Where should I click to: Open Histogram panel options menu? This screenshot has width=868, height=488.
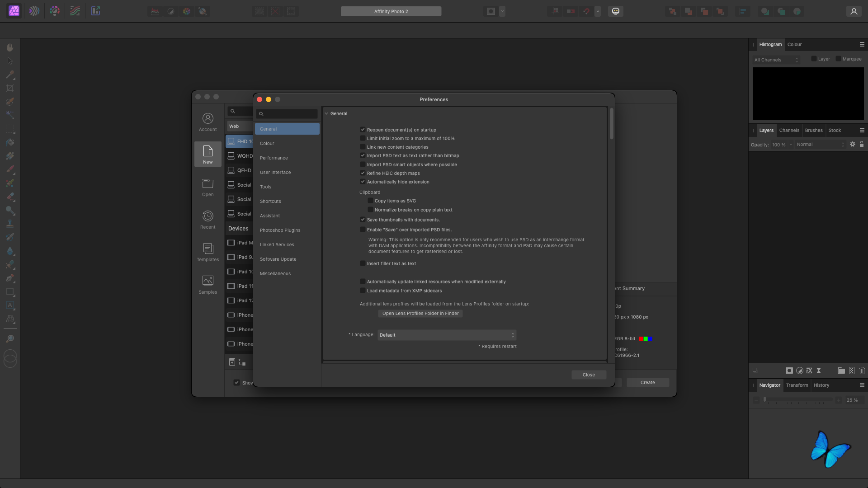click(862, 44)
